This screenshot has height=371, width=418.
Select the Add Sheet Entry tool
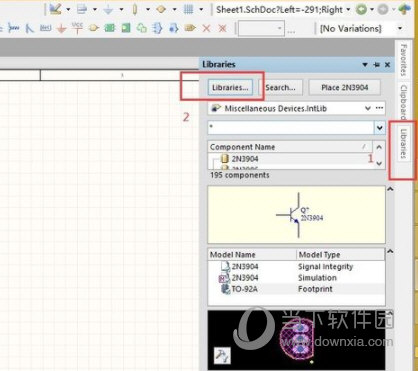[126, 28]
